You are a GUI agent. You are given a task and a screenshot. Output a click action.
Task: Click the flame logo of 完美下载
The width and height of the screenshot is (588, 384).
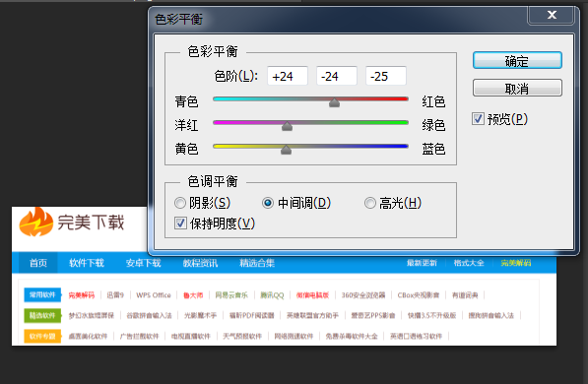35,222
